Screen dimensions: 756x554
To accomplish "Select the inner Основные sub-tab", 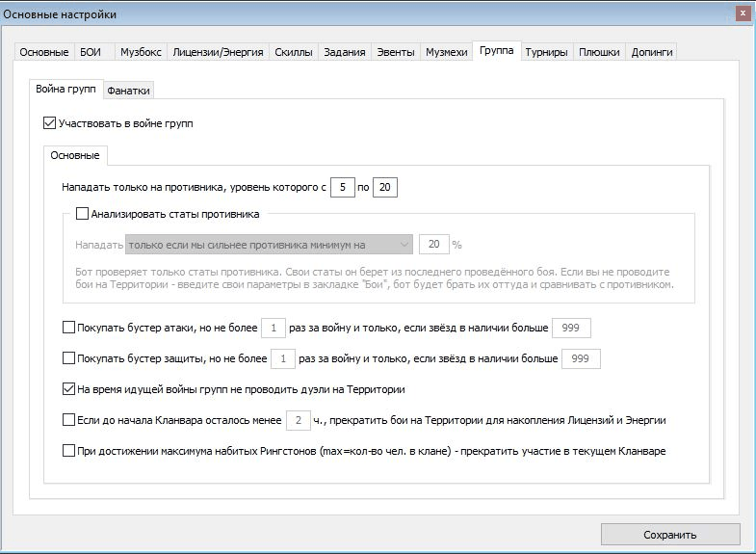I will pos(75,155).
